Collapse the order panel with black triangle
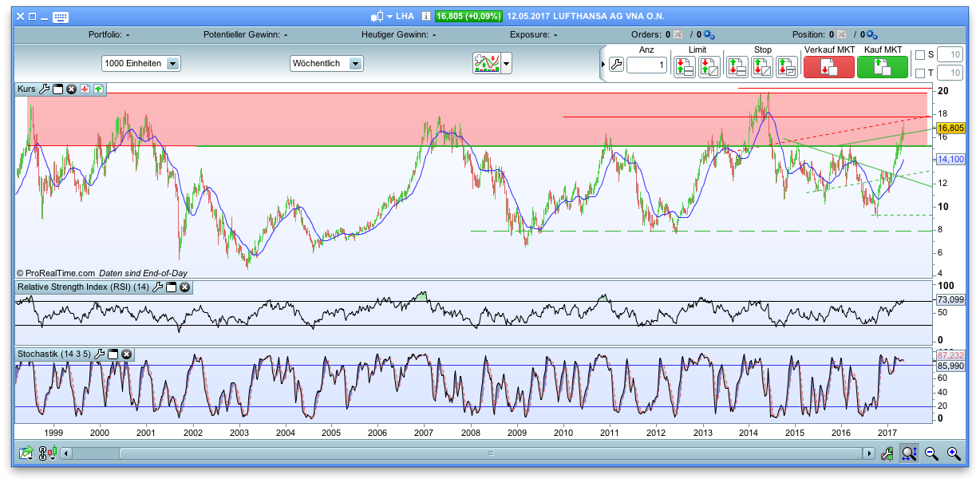 click(603, 65)
